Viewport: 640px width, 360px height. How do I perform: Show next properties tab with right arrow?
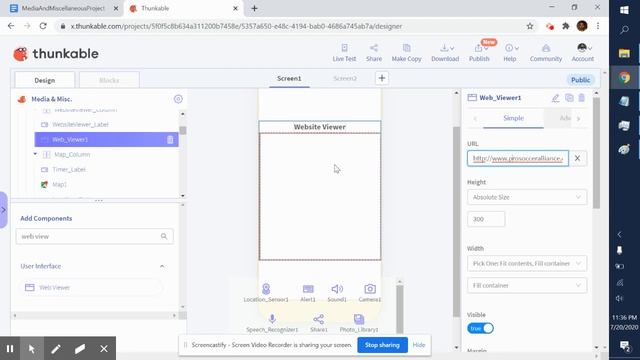click(x=578, y=119)
